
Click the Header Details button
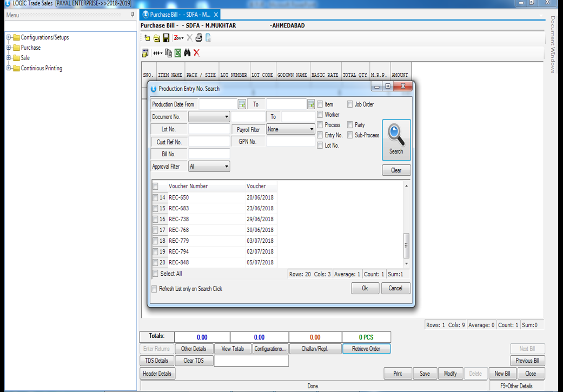point(157,374)
